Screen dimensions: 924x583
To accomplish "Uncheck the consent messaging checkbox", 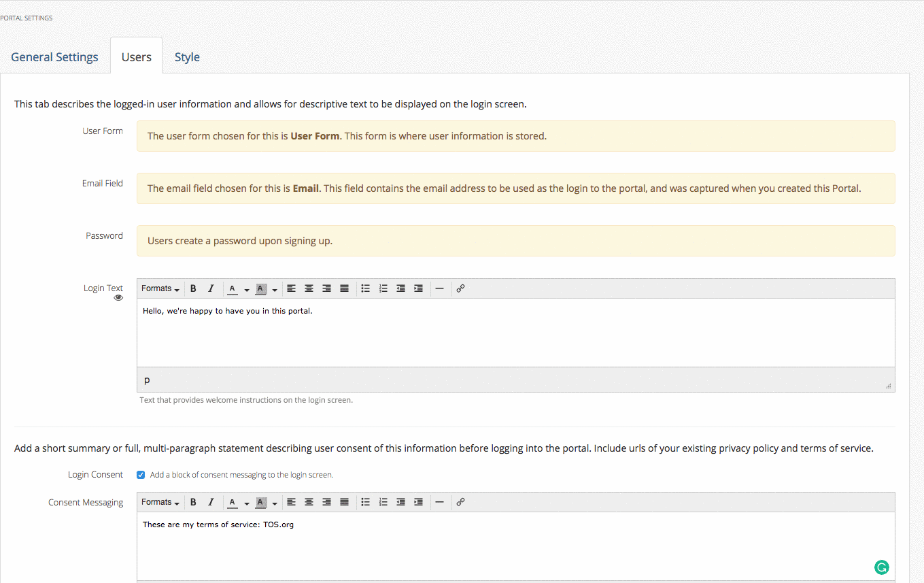I will [x=140, y=474].
